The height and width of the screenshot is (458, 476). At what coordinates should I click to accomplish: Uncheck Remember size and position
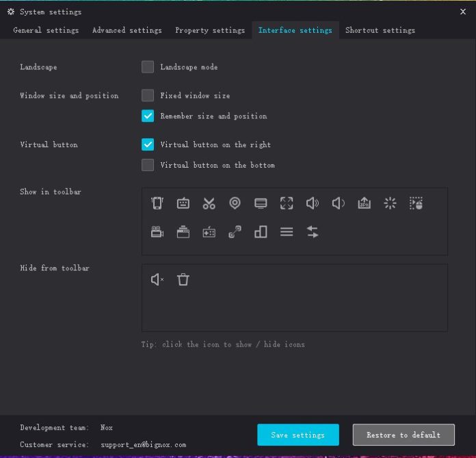[x=148, y=116]
